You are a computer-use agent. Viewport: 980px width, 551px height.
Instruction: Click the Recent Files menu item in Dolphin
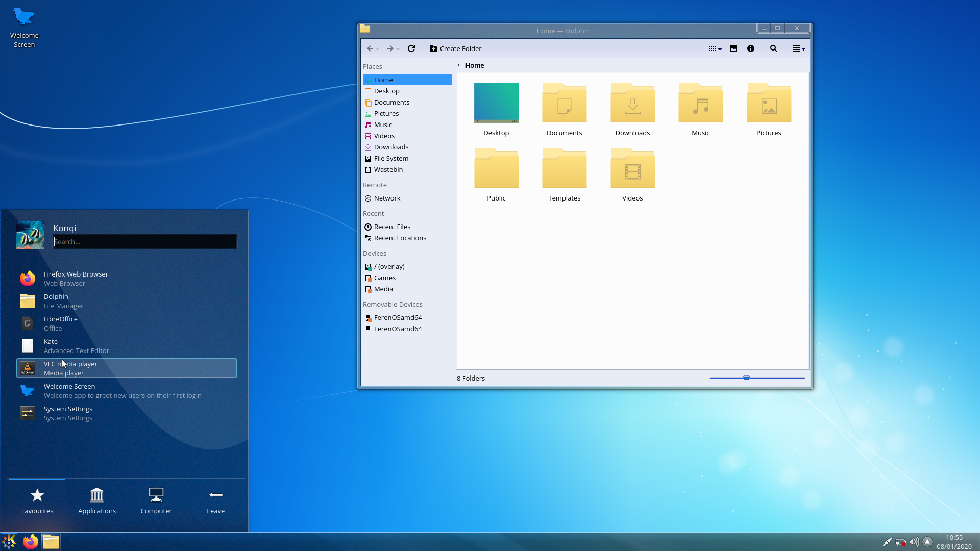pyautogui.click(x=393, y=226)
